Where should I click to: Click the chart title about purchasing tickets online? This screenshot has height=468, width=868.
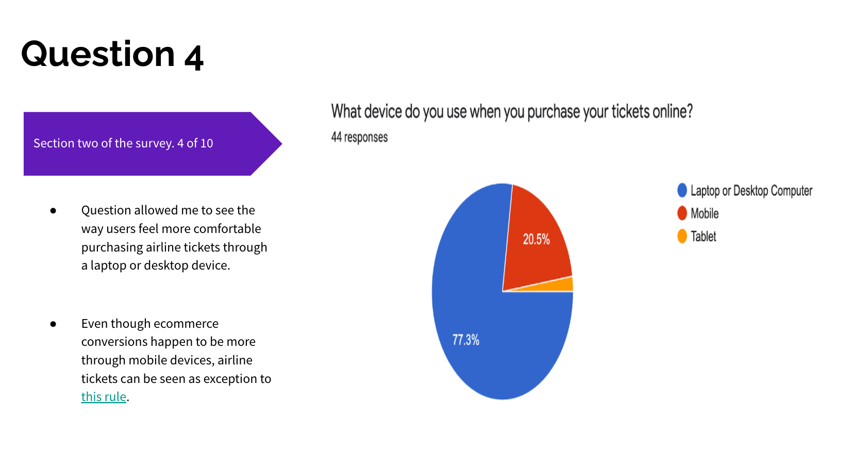tap(511, 111)
